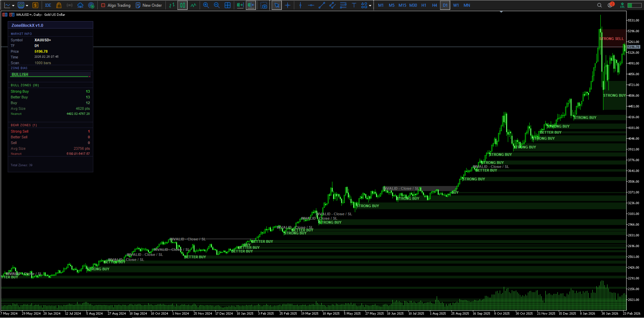Open the search magnifier
Viewport: 644px width, 318px height.
[x=599, y=5]
